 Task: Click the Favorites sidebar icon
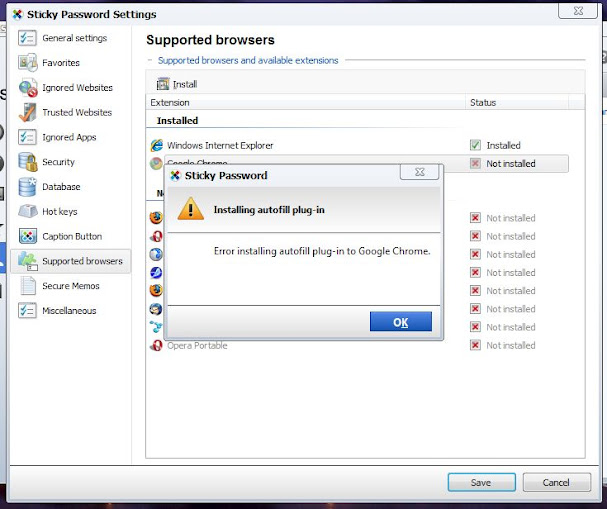27,63
